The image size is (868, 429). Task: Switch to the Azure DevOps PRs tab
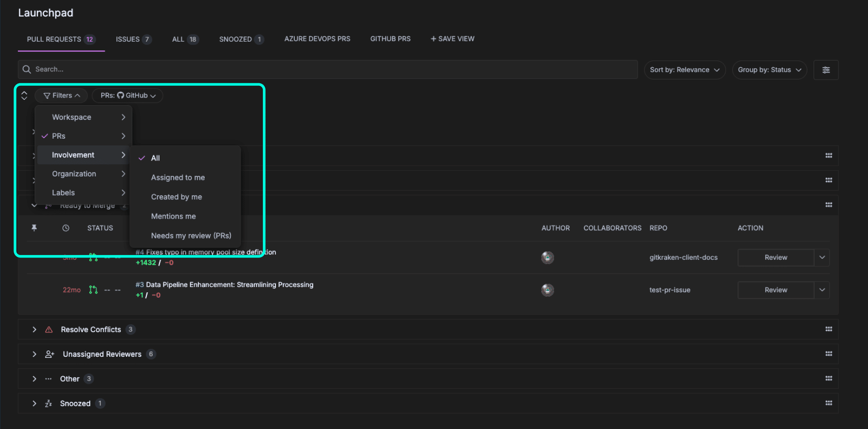coord(317,39)
